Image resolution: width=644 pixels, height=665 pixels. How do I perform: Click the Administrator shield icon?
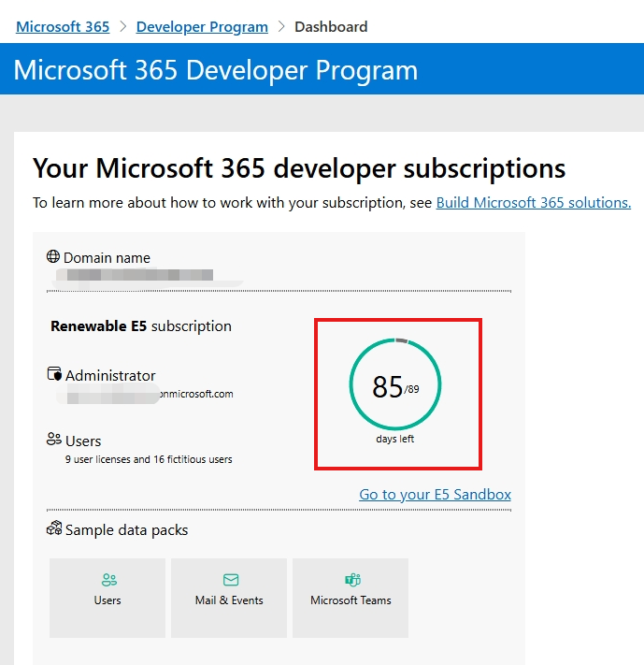point(54,374)
